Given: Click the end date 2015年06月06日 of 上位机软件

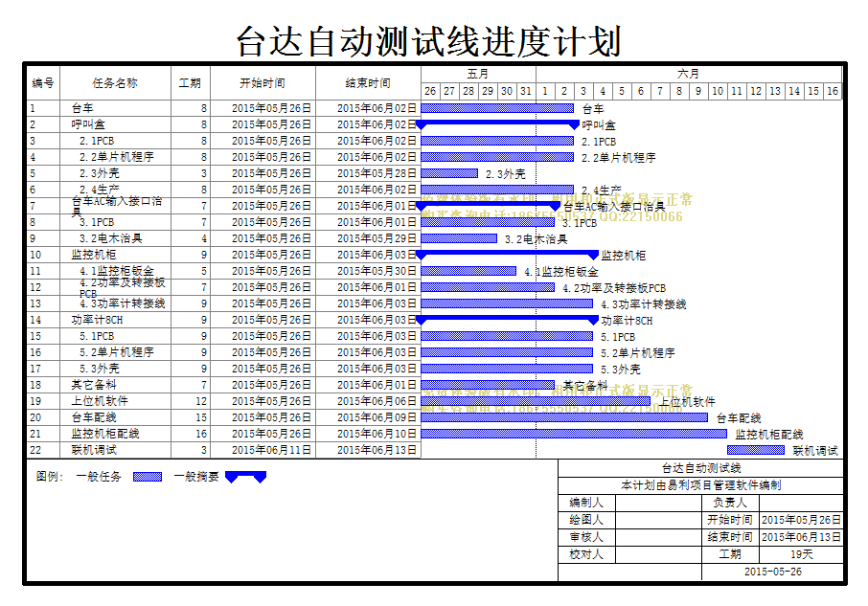Looking at the screenshot, I should [377, 401].
